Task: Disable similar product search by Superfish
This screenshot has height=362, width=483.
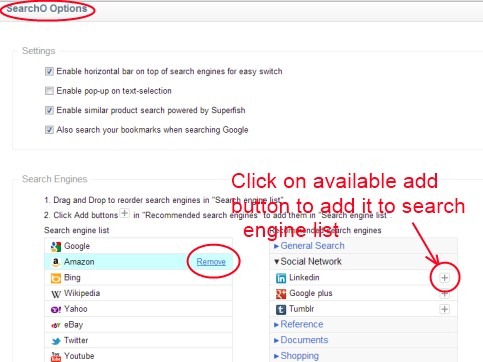Action: [49, 110]
